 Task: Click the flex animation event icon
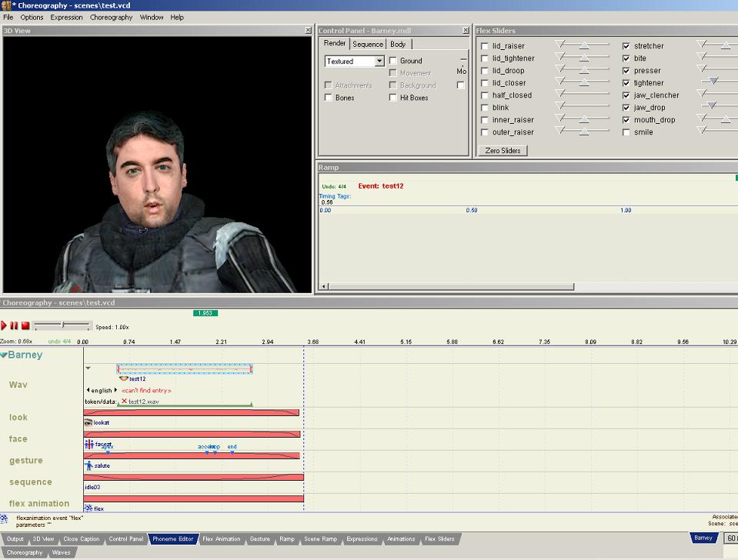pos(88,508)
